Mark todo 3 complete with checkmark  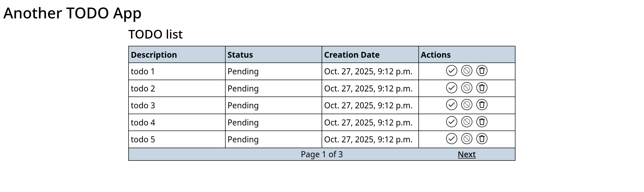point(451,105)
